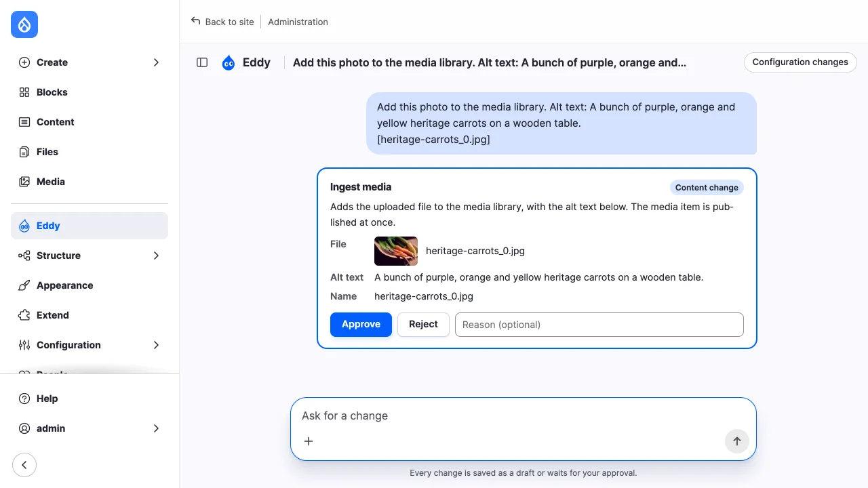Viewport: 868px width, 488px height.
Task: Click the Structure hierarchy icon
Action: pos(24,256)
